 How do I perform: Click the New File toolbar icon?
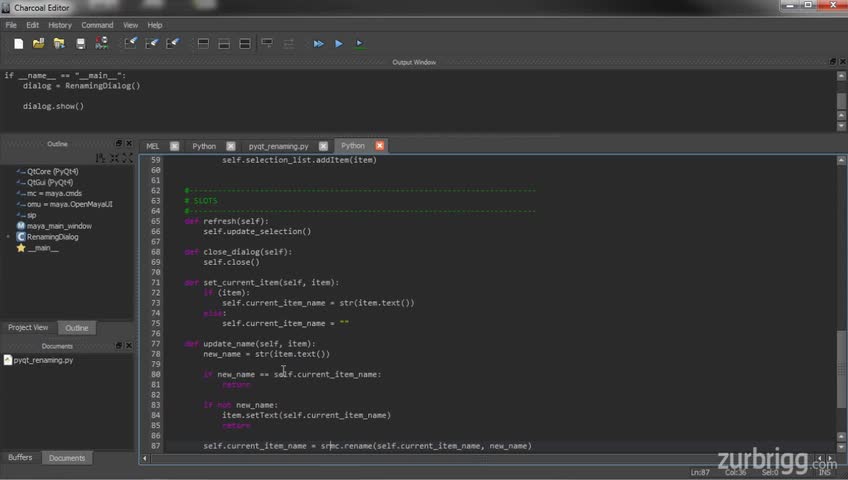pos(18,44)
